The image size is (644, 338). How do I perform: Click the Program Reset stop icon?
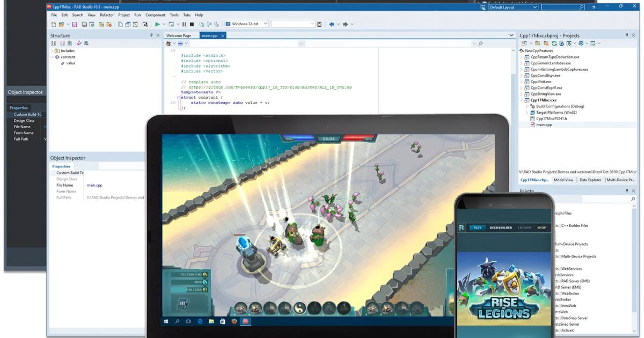192,24
